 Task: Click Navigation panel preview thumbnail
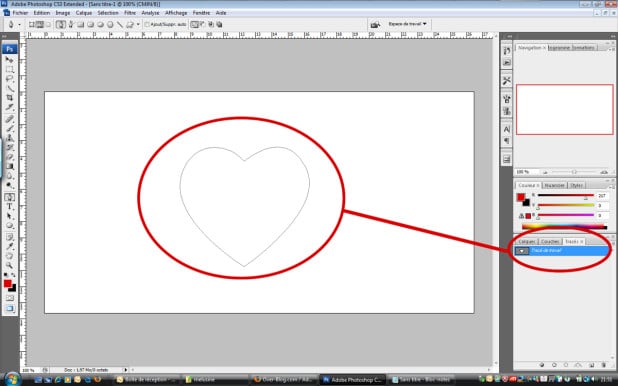coord(565,110)
